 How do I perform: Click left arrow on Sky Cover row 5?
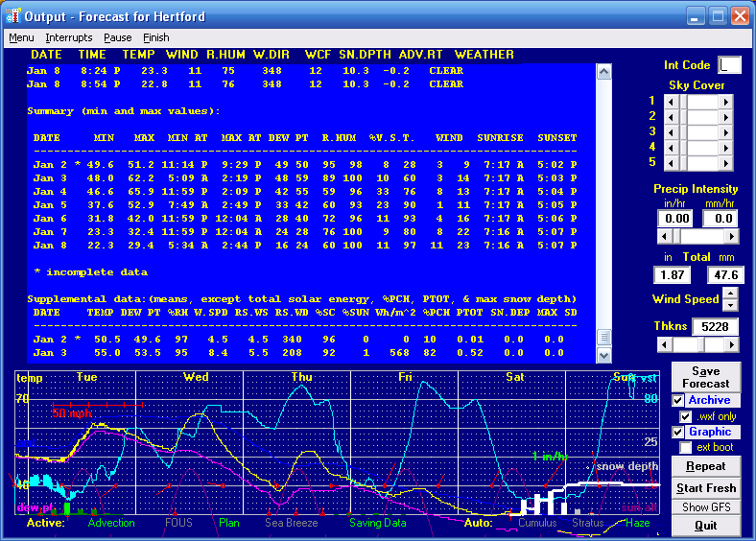(670, 162)
